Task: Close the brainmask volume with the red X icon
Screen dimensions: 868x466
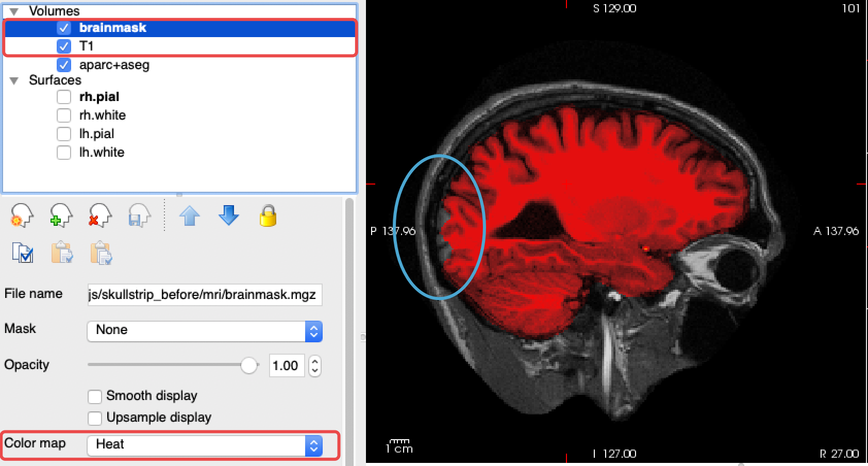Action: pos(99,217)
